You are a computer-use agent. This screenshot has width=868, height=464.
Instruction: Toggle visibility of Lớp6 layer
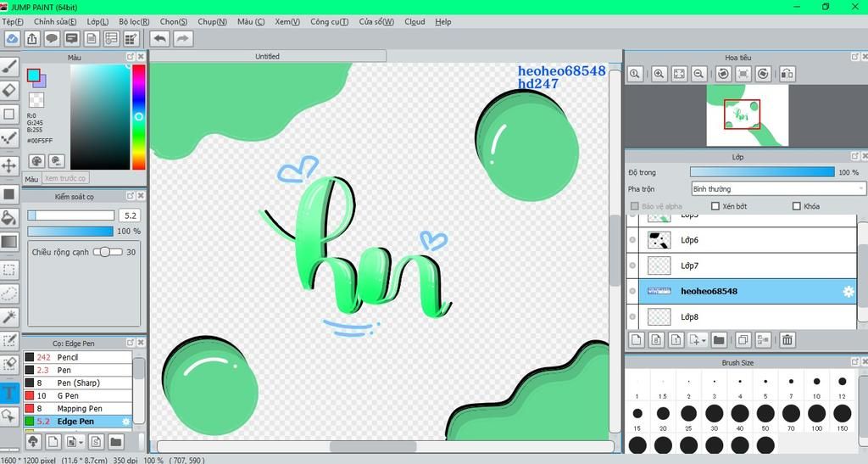[632, 240]
